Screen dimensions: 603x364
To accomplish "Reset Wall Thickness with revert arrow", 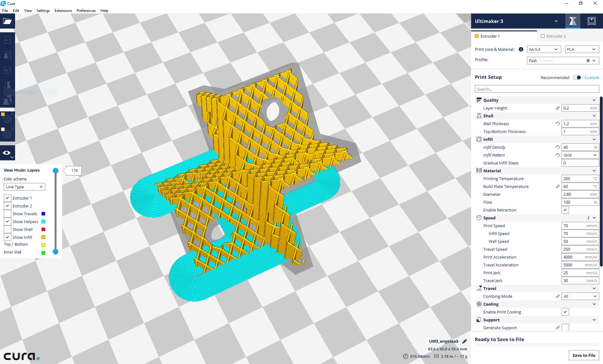I will [x=558, y=124].
